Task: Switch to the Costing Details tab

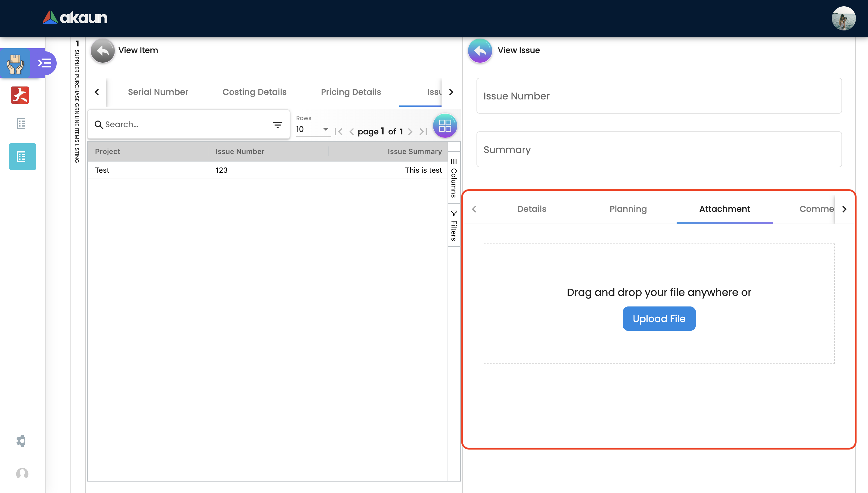Action: 254,92
